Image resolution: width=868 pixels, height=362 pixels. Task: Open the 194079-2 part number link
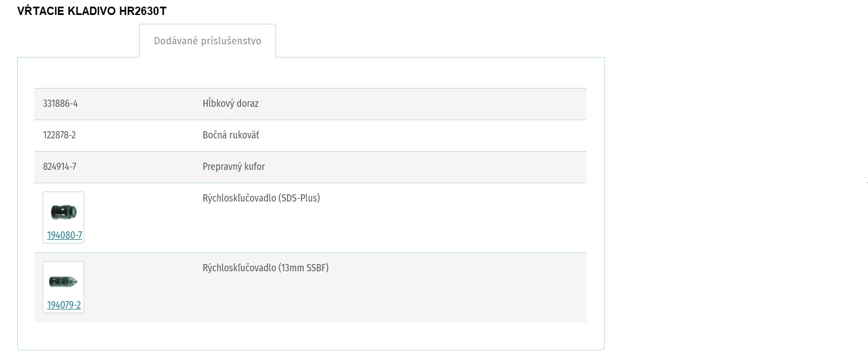coord(64,305)
